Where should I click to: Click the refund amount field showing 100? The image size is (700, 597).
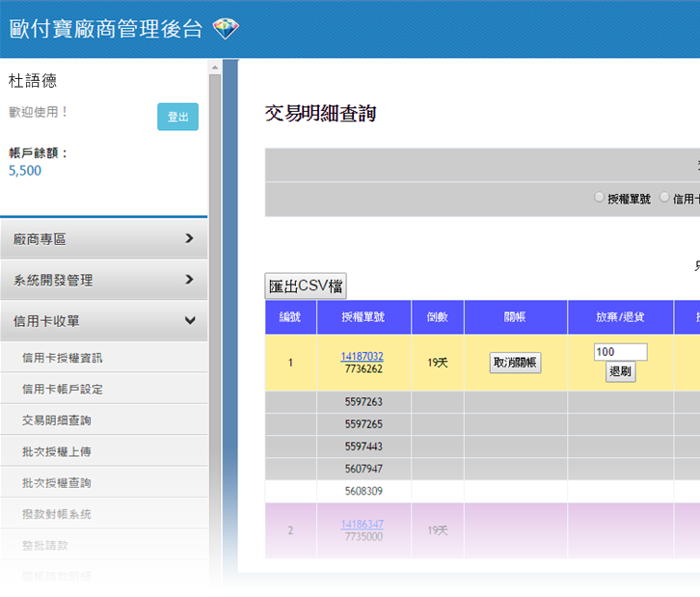[620, 352]
